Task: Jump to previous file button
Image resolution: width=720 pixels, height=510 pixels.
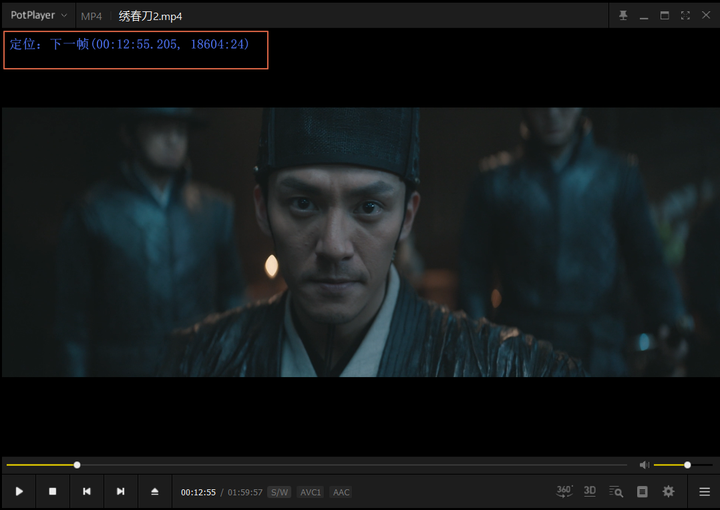Action: 86,492
